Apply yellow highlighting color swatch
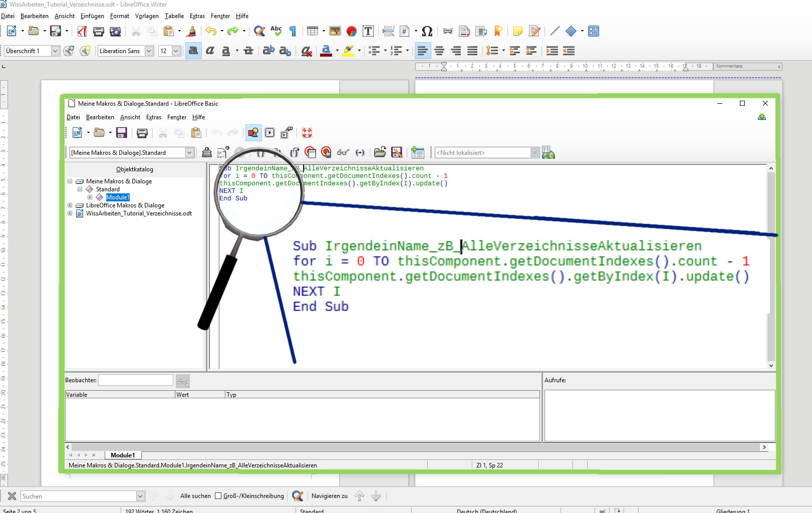The height and width of the screenshot is (513, 812). (x=349, y=51)
